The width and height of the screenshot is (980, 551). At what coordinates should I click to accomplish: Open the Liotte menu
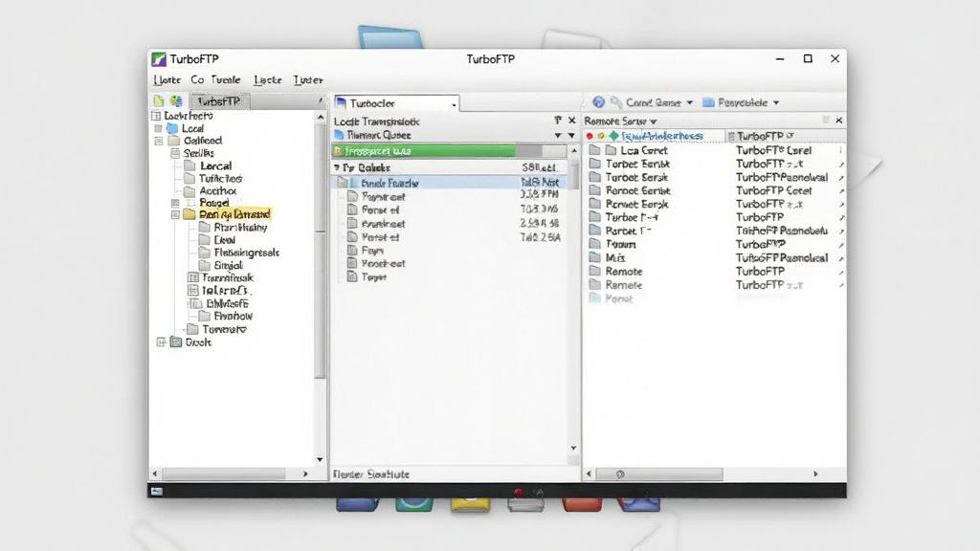tap(167, 80)
